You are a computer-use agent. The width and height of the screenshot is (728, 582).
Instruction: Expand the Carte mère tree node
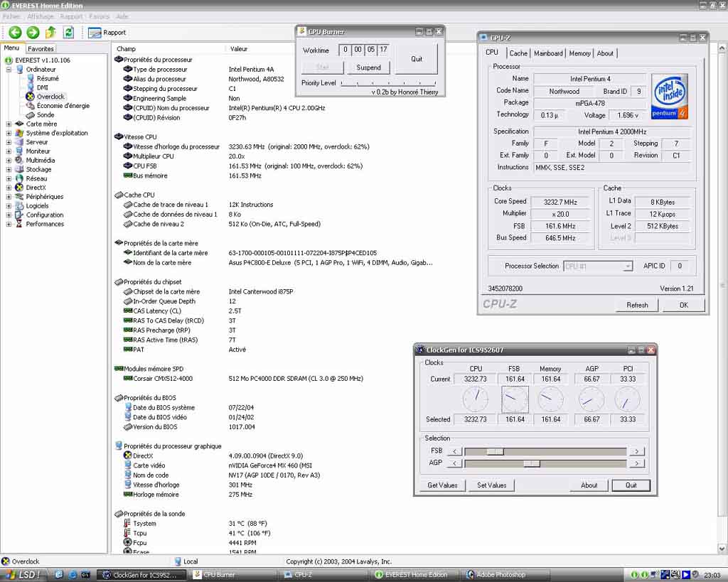[x=9, y=124]
